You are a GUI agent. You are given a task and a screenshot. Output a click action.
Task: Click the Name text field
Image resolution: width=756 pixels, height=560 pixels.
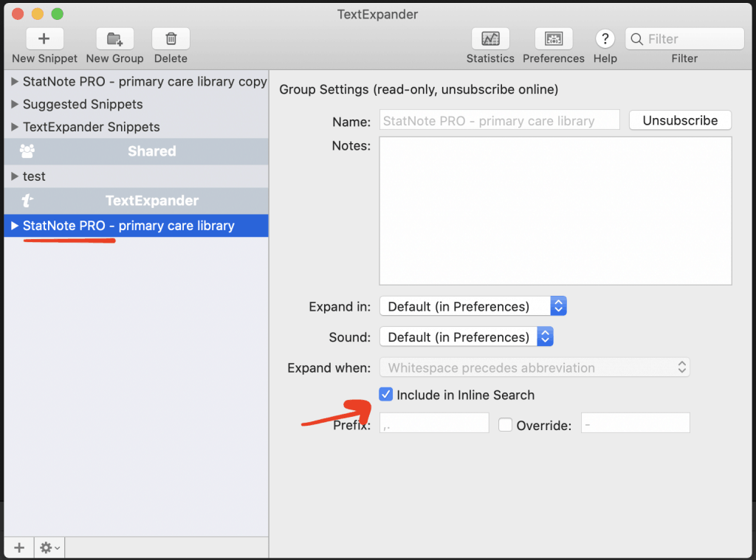[x=500, y=120]
